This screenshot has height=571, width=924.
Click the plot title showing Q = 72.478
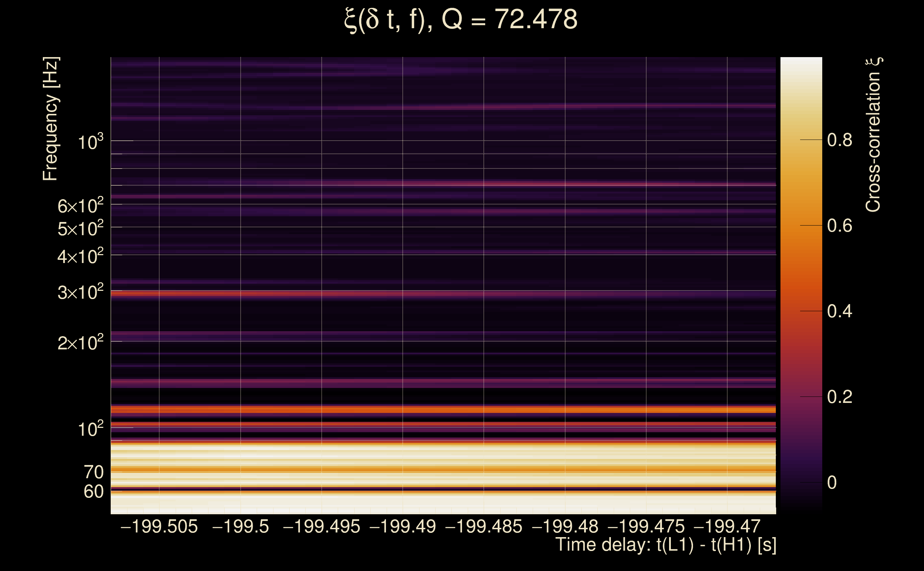point(461,20)
